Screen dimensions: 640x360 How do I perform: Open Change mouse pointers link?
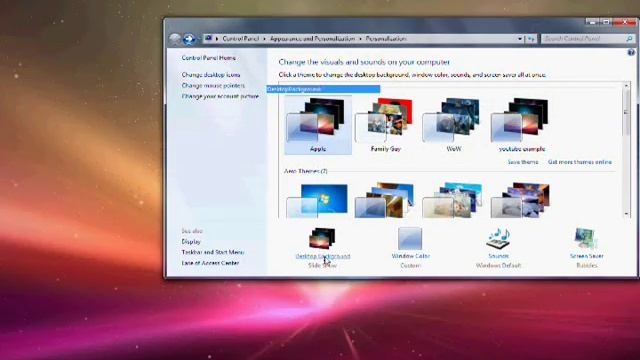point(213,86)
